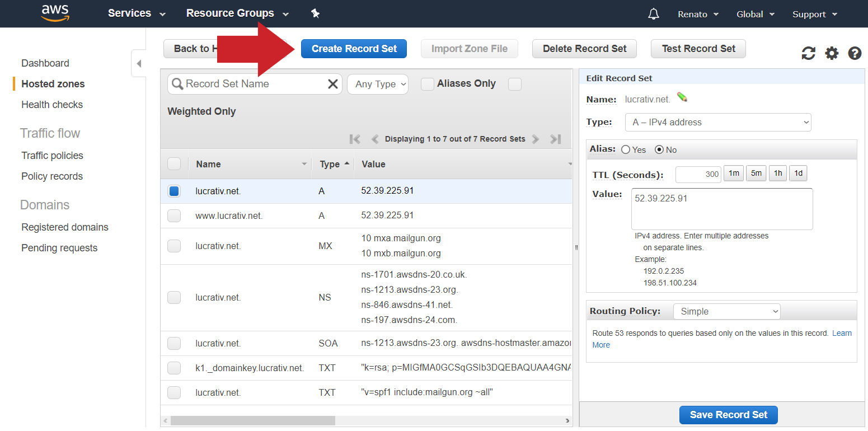Screen dimensions: 868x431
Task: Check the MX record checkbox
Action: pos(174,246)
